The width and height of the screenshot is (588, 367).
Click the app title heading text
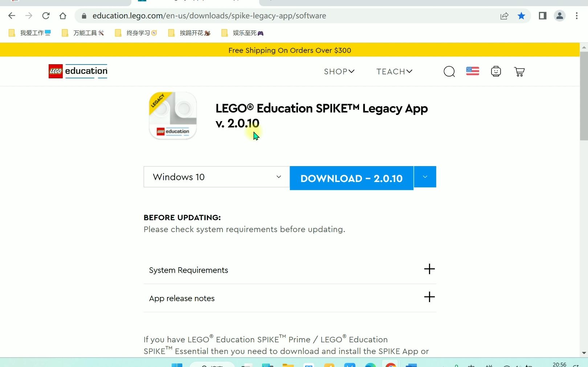(322, 116)
